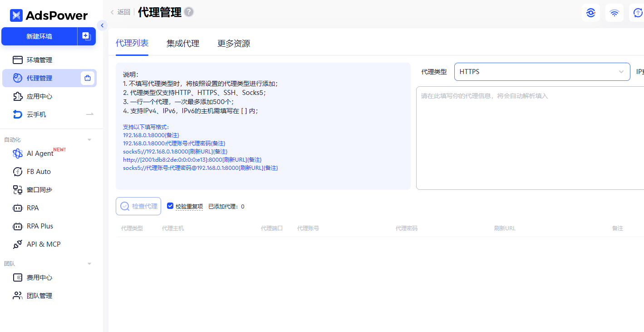Viewport: 644px width, 332px height.
Task: Click the RPA robot icon
Action: click(x=18, y=208)
